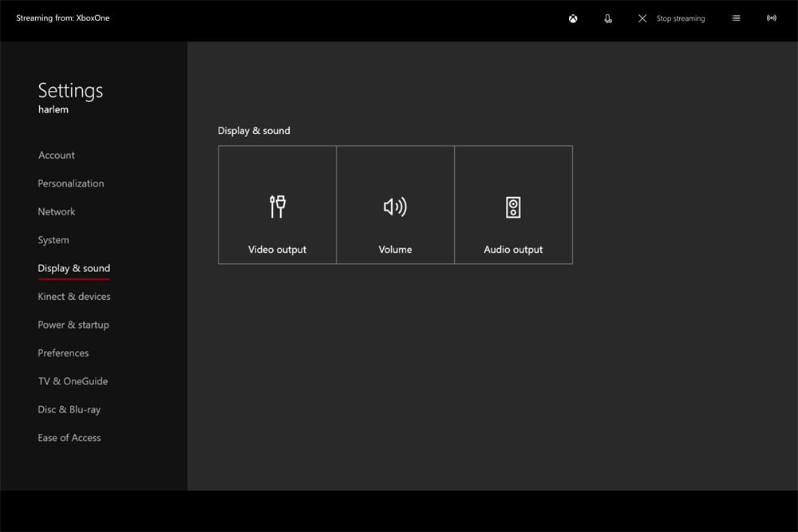Switch to System settings category
Viewport: 798px width, 532px height.
pos(53,240)
